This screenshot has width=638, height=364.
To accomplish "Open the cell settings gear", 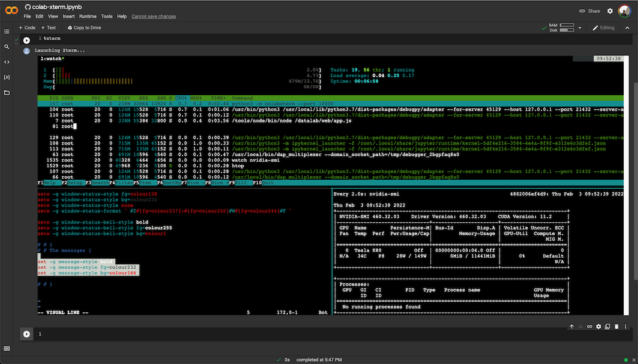I will click(599, 326).
